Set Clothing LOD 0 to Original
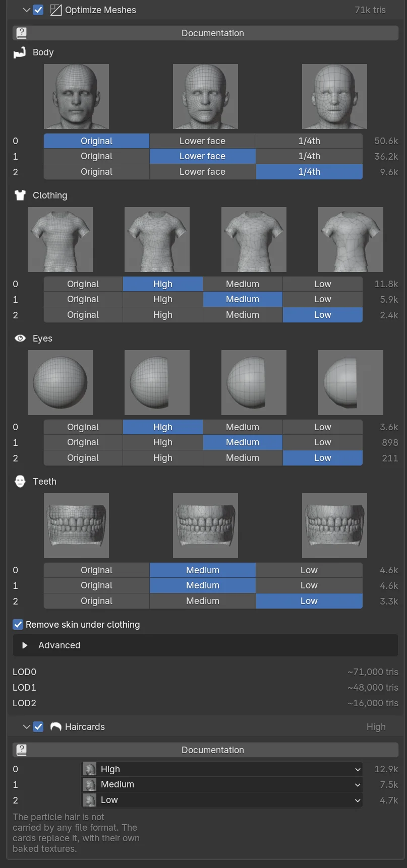The image size is (407, 868). pyautogui.click(x=83, y=284)
